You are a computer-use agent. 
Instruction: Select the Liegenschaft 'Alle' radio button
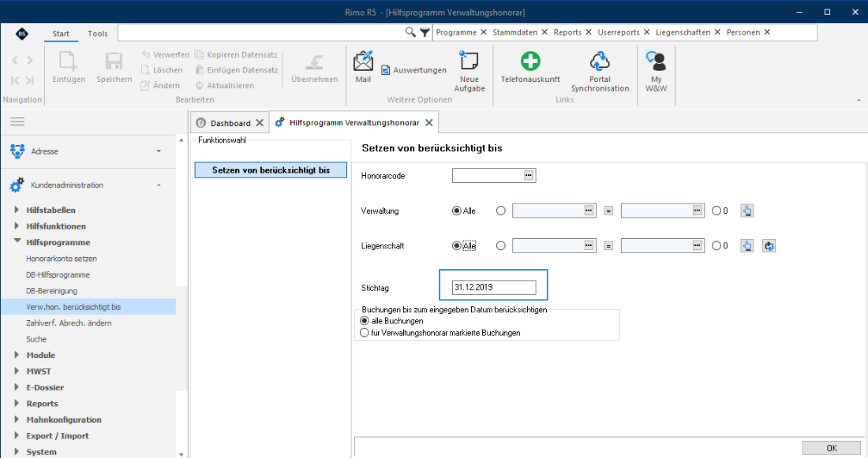457,245
